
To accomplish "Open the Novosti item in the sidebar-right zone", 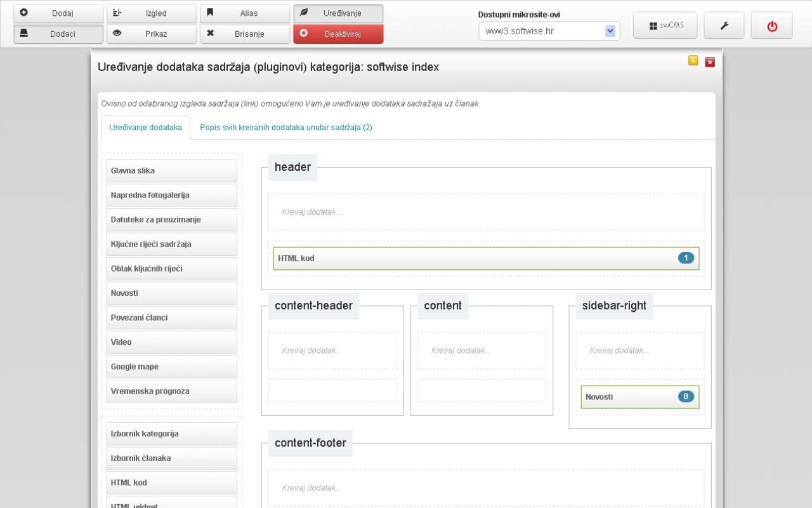I will [640, 397].
